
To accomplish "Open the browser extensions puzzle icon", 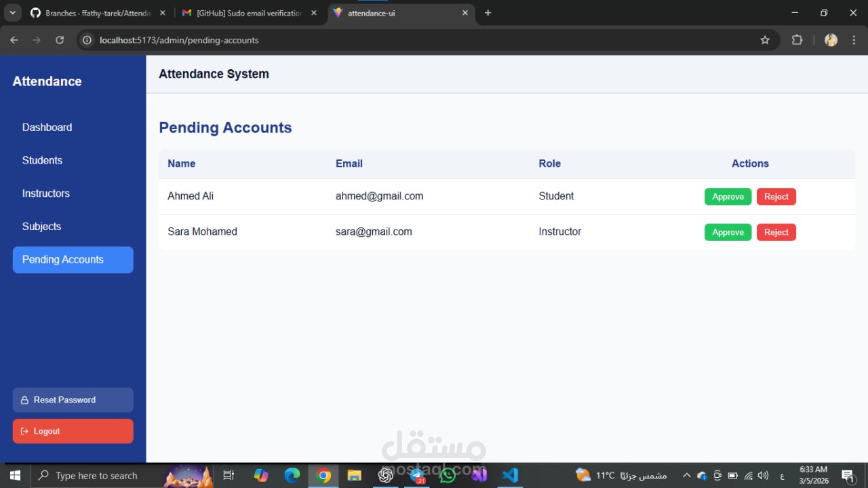I will [x=797, y=40].
